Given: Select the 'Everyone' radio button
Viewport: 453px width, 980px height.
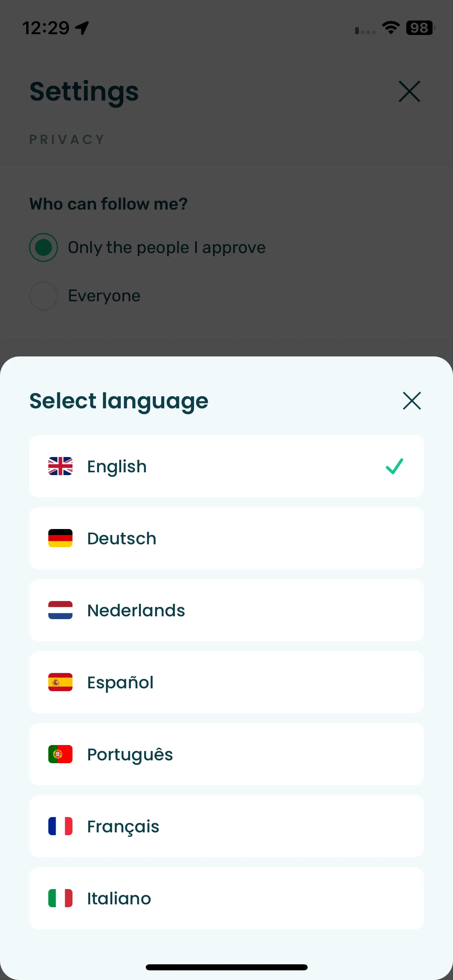Looking at the screenshot, I should click(x=43, y=296).
